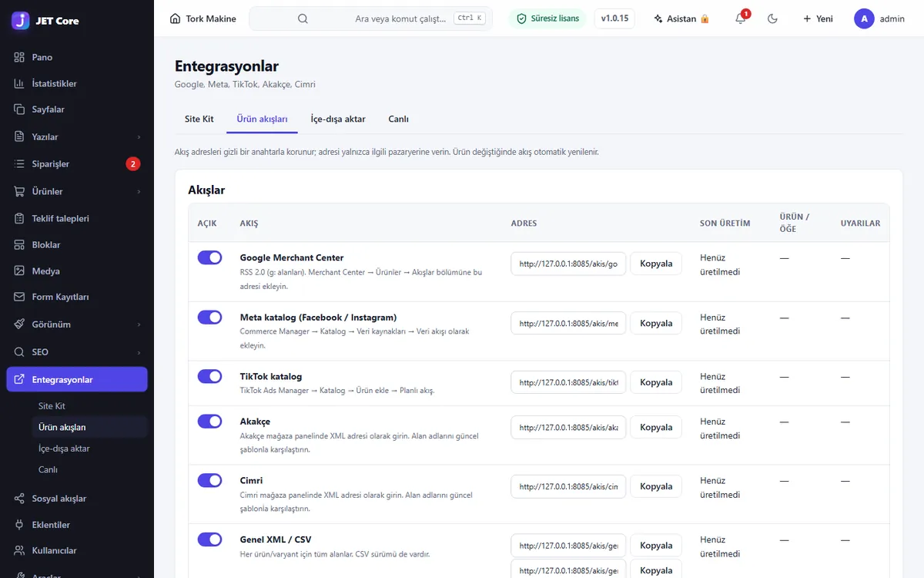Turn off the Akakçe feed switch

tap(209, 421)
